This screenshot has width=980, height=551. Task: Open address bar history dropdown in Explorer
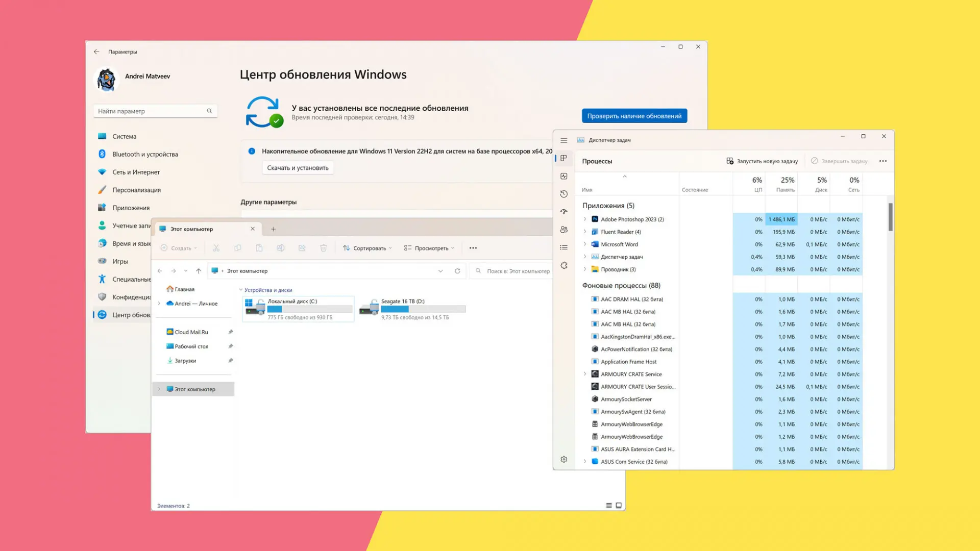click(440, 271)
